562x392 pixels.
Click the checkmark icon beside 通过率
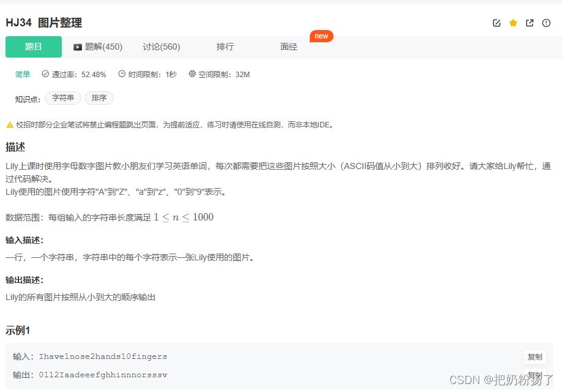tap(44, 74)
